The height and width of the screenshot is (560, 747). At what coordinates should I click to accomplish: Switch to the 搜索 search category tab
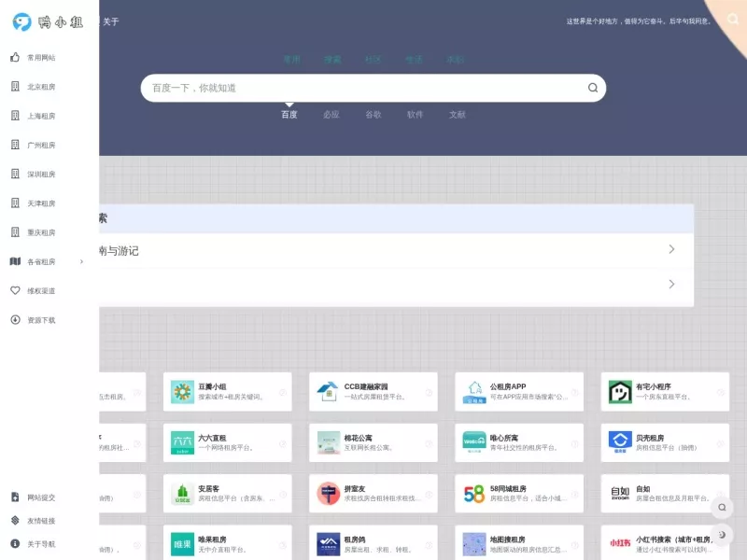pos(332,60)
